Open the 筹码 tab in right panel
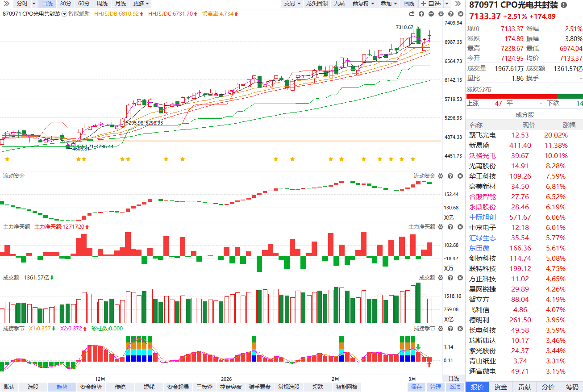Image resolution: width=583 pixels, height=392 pixels. 572,387
